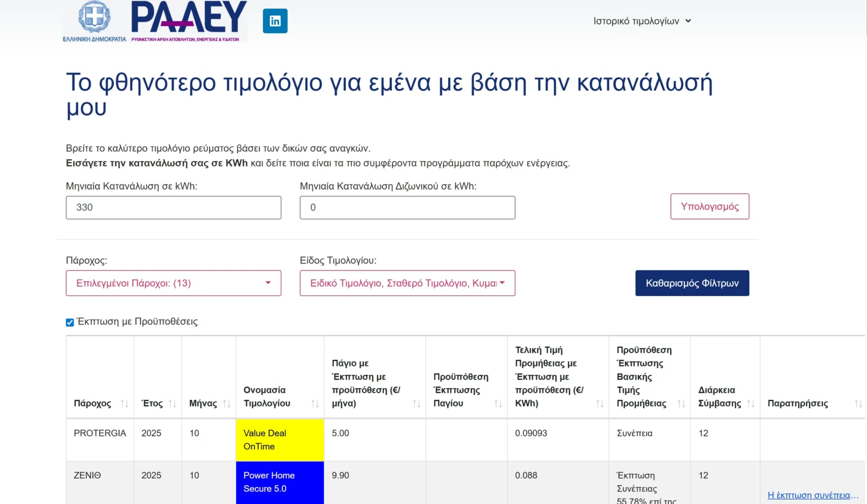Sort the table by Έτος column
This screenshot has height=504, width=867.
tap(173, 403)
